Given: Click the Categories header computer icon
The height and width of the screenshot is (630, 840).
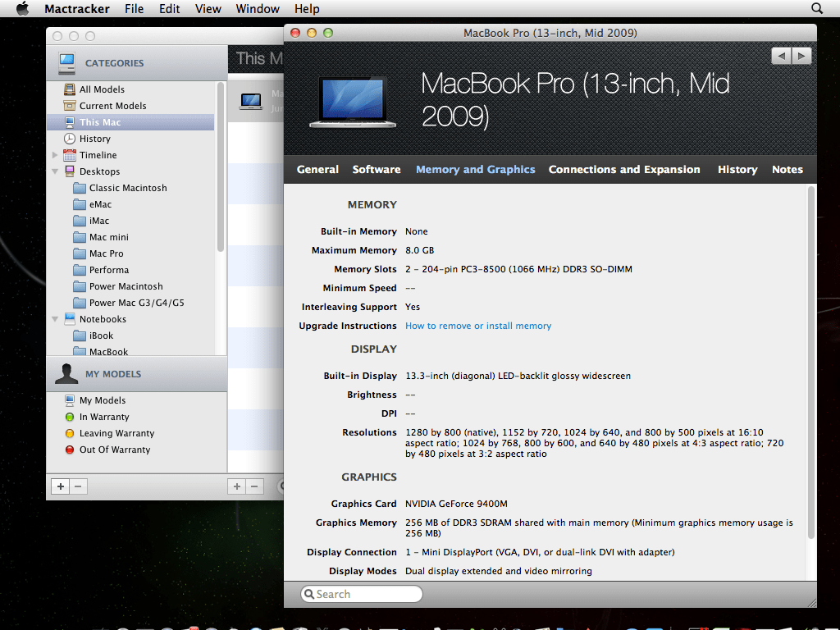Looking at the screenshot, I should [x=67, y=64].
